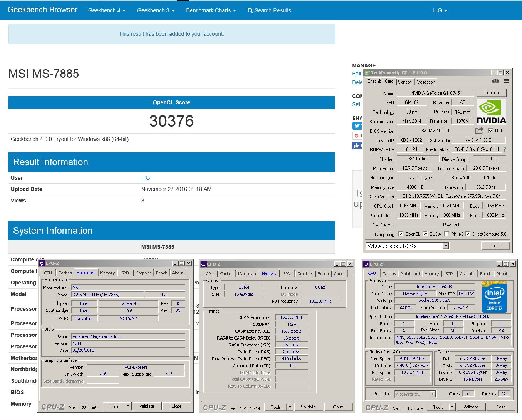Click Validate in the Memory CPU-Z window
Viewport: 522px width, 420px height.
click(308, 407)
